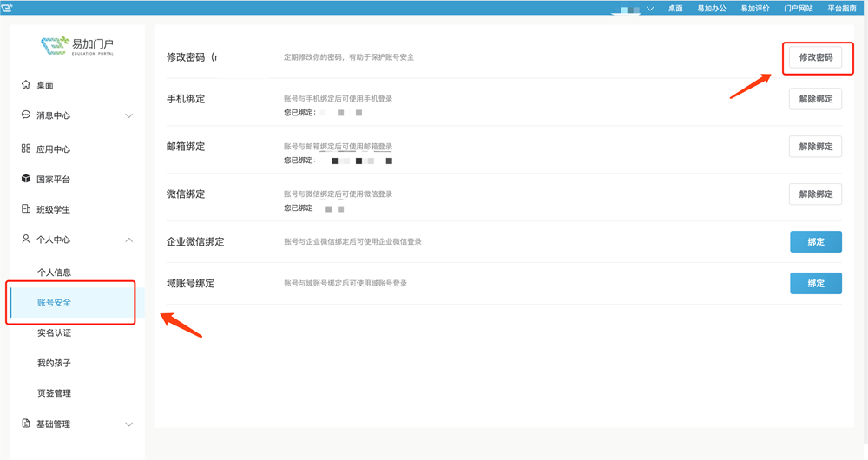Click the 应用中心 label in sidebar
868x460 pixels.
[53, 149]
